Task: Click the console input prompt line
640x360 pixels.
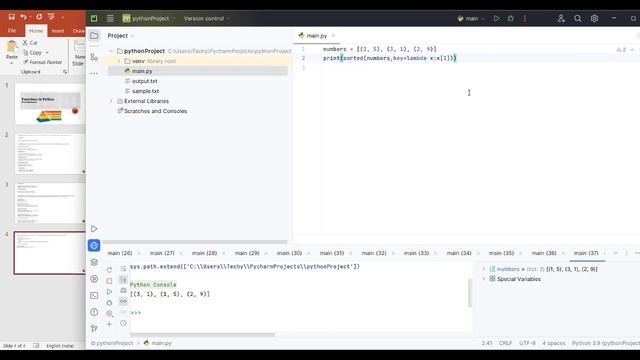Action: coord(300,313)
